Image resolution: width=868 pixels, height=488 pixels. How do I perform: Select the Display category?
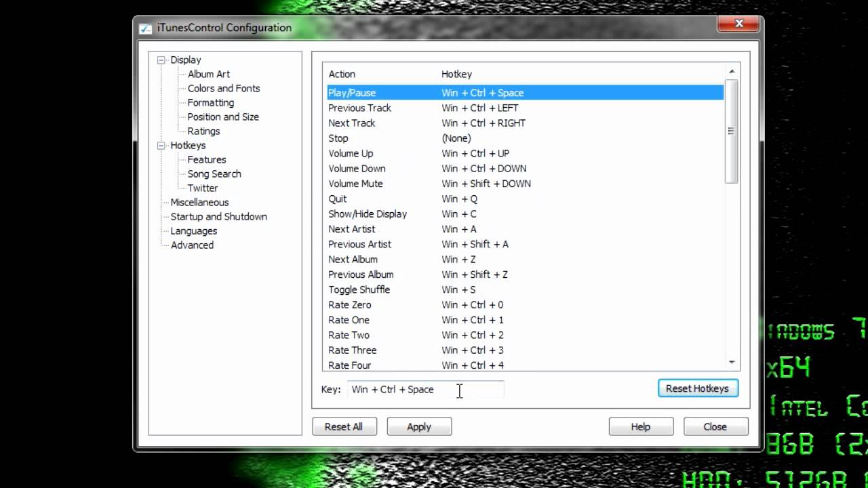pos(186,60)
